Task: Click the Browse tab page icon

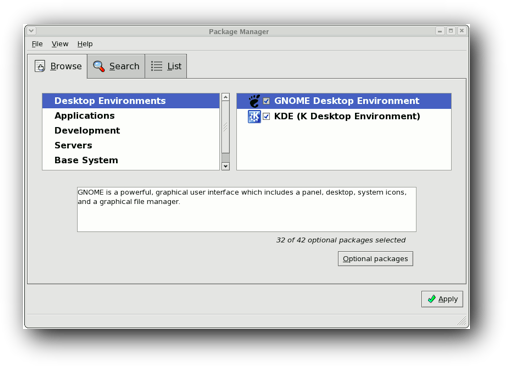Action: tap(40, 66)
